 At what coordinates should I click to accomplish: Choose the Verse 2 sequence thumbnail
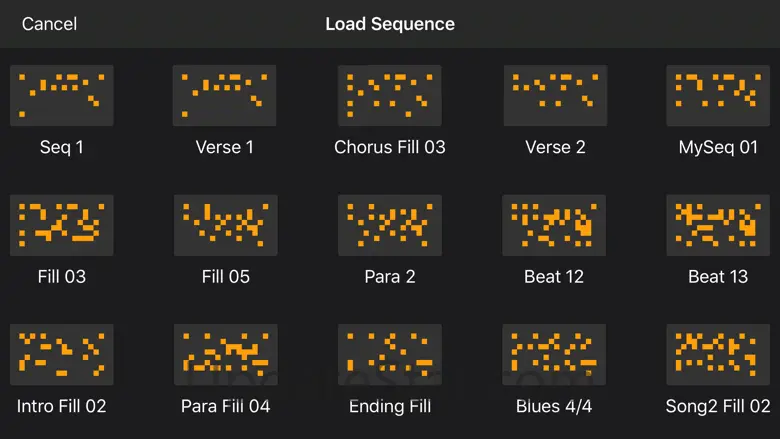[x=555, y=95]
